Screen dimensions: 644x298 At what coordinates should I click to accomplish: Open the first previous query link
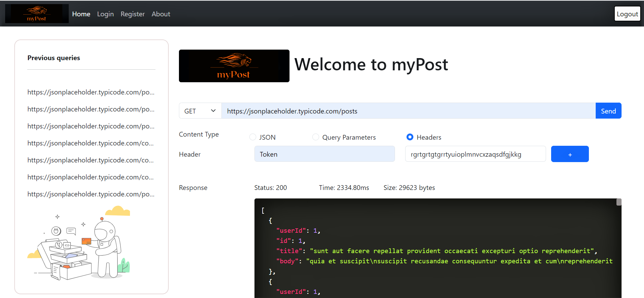91,92
